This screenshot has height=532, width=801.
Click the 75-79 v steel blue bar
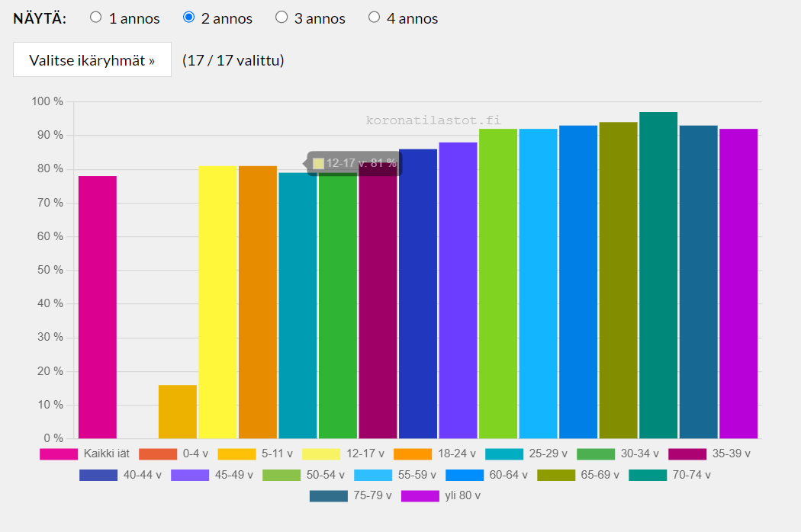coord(699,282)
